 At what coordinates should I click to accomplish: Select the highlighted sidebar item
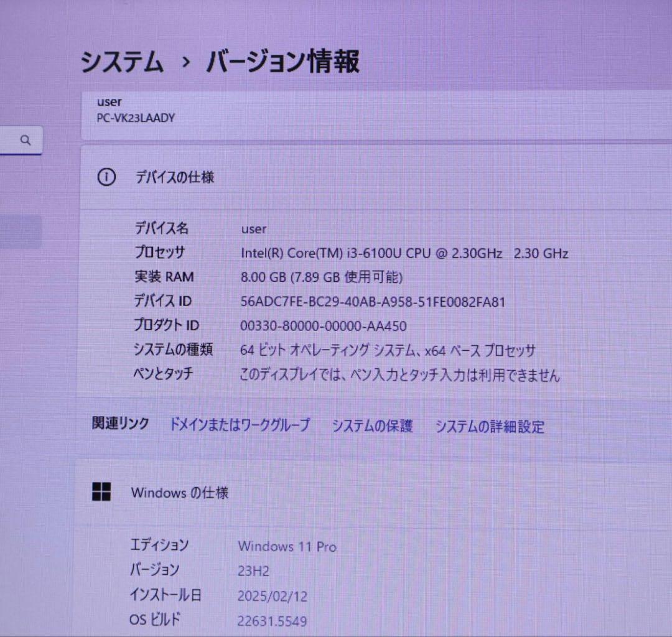click(x=21, y=231)
